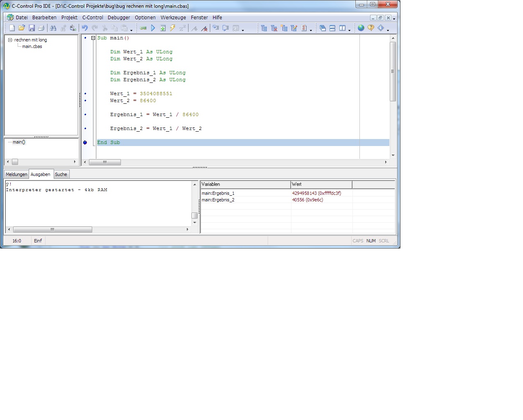Click the Variablen column header

[x=245, y=184]
